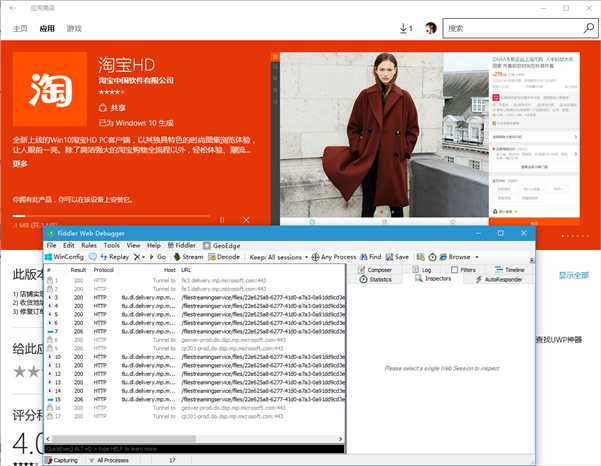The image size is (601, 466).
Task: Click All Processes filter in status bar
Action: (109, 460)
